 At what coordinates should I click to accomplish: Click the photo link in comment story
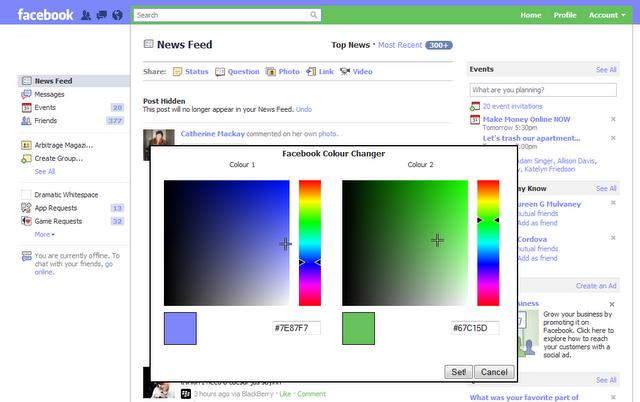click(x=327, y=134)
